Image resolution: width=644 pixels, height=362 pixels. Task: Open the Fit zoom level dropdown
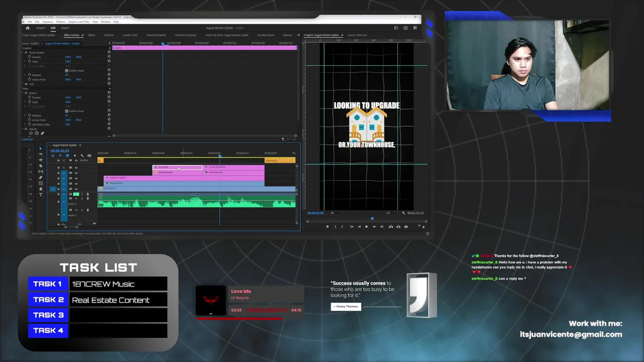337,213
